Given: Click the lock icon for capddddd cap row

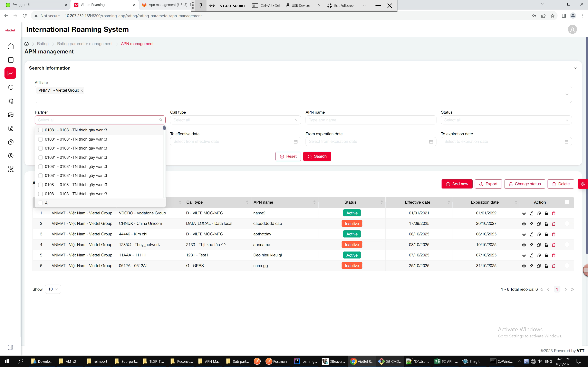Looking at the screenshot, I should click(x=546, y=224).
